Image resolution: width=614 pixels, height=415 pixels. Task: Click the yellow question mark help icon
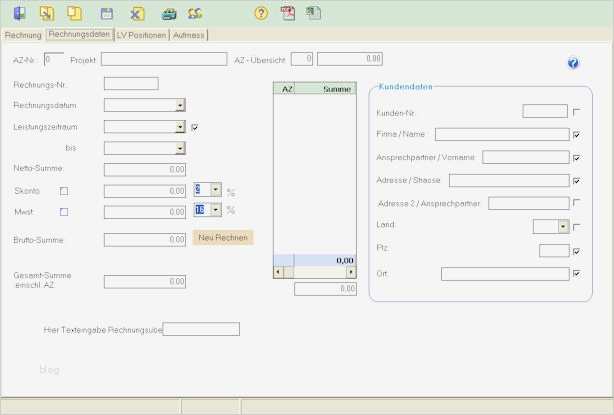point(261,13)
